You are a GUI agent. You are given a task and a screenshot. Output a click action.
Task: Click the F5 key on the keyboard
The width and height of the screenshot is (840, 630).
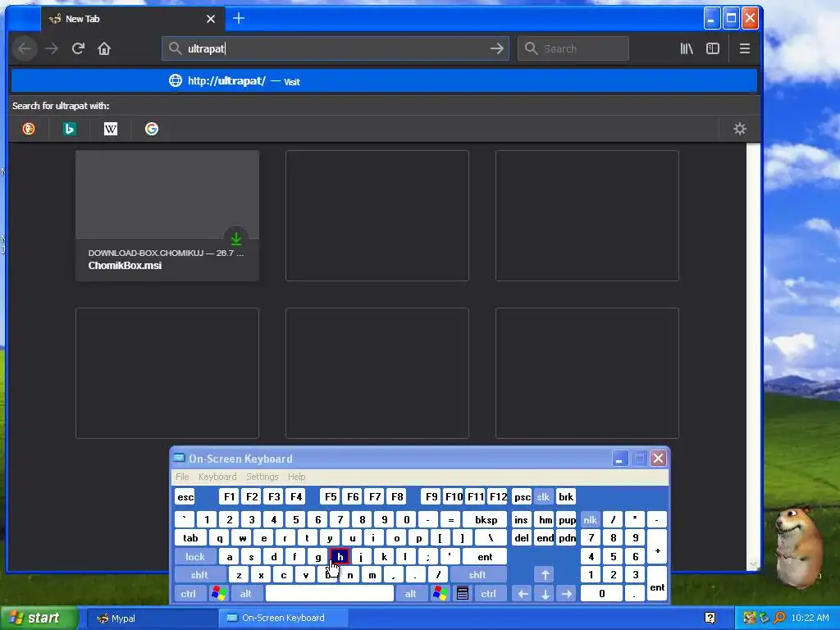pos(331,496)
